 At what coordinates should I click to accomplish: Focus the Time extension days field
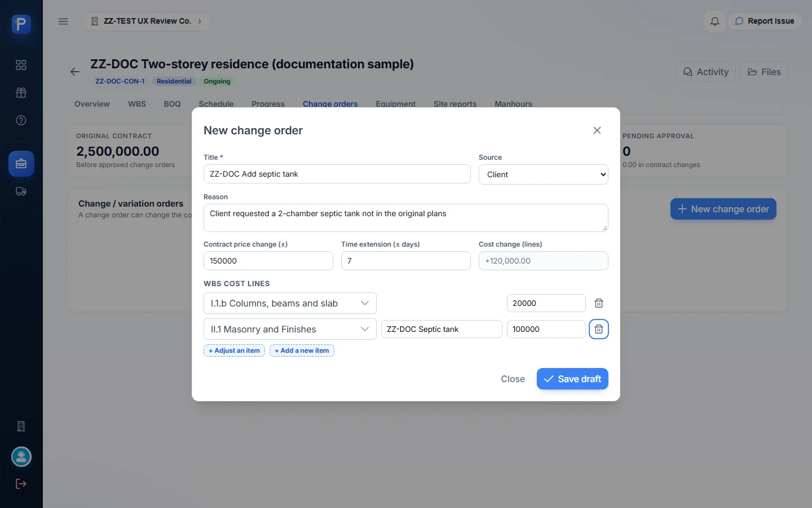click(x=406, y=261)
